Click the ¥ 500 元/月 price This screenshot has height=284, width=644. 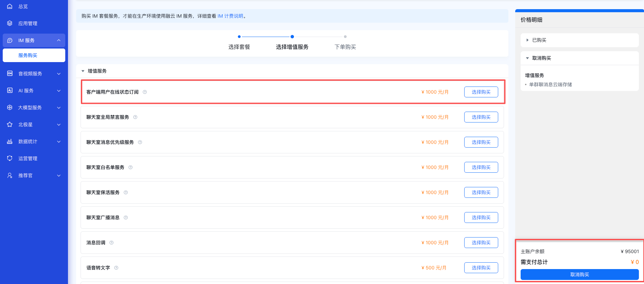coord(434,268)
